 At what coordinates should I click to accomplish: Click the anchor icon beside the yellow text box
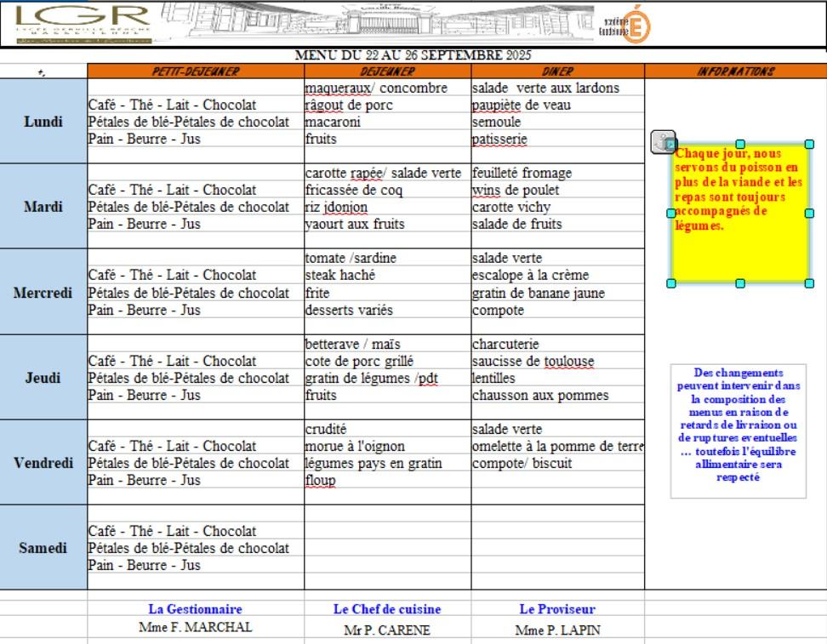663,143
